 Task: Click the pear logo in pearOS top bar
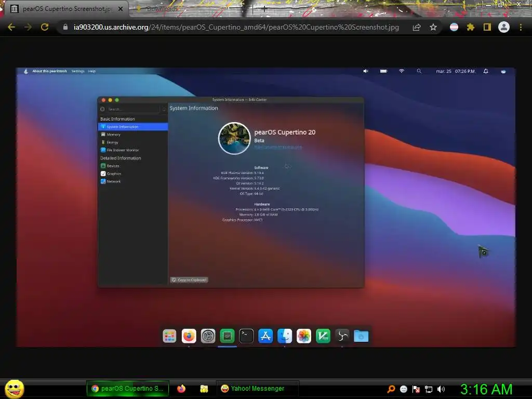point(26,71)
